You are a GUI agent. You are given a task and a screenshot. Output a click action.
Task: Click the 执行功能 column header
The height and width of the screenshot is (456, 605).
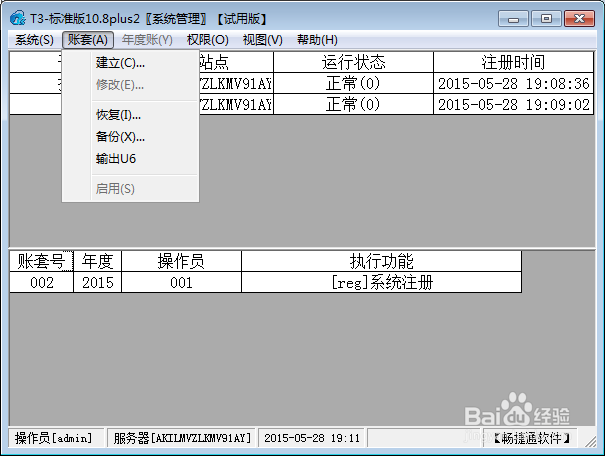(382, 261)
